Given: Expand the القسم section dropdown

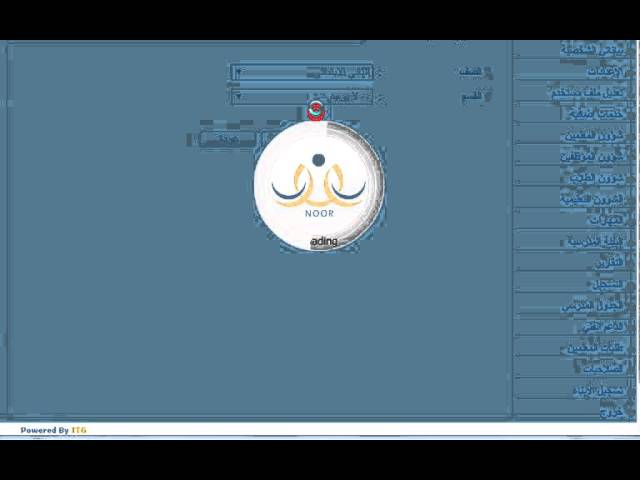Looking at the screenshot, I should 302,97.
